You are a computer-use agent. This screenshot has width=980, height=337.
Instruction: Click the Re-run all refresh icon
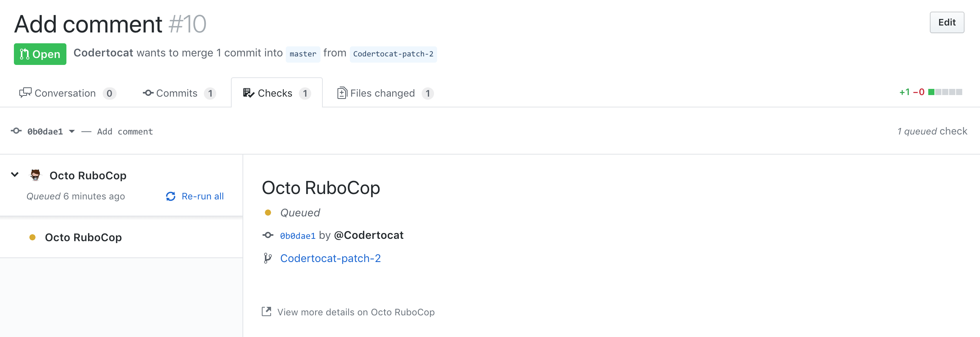[x=171, y=196]
